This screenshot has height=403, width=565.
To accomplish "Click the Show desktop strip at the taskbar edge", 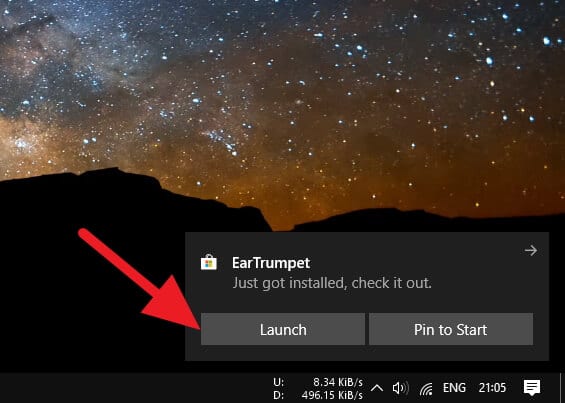I will [562, 388].
